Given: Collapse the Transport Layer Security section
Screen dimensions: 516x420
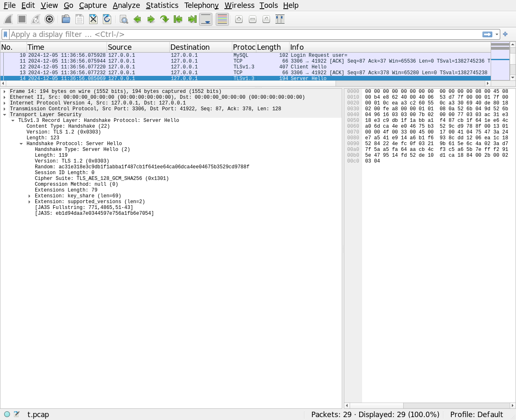Looking at the screenshot, I should [x=5, y=115].
